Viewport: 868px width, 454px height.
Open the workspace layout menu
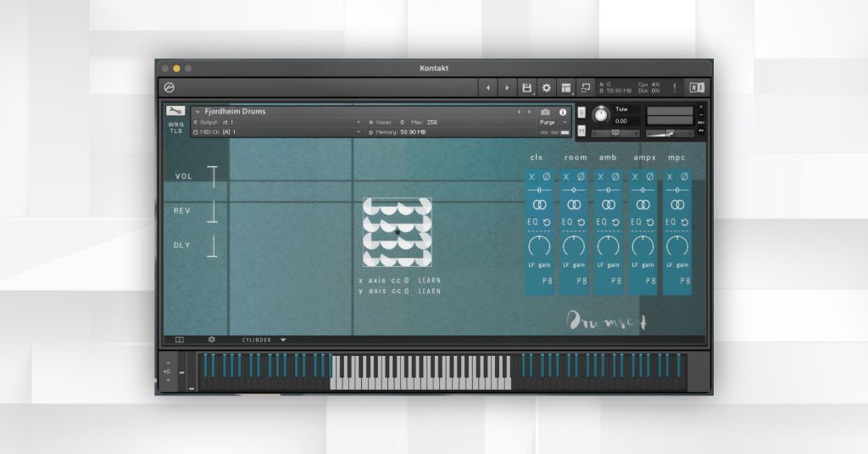click(565, 87)
